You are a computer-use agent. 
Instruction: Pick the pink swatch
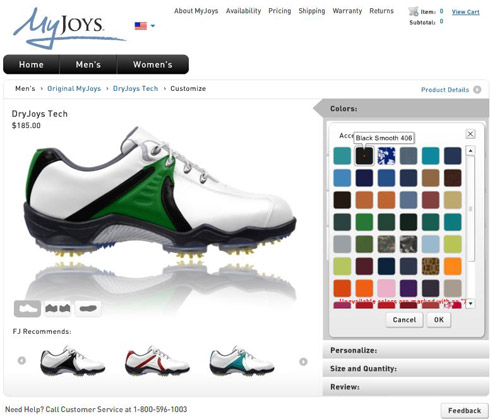tap(386, 288)
